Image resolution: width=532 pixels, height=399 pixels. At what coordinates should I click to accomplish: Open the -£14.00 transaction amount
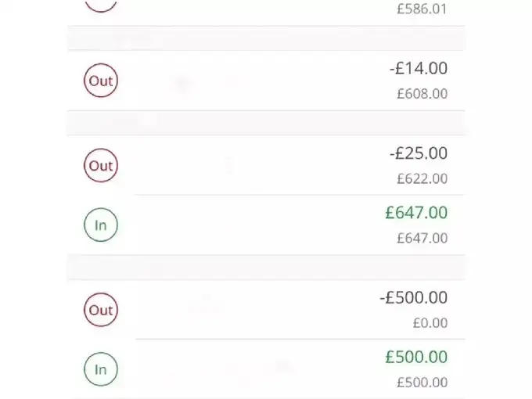coord(418,69)
